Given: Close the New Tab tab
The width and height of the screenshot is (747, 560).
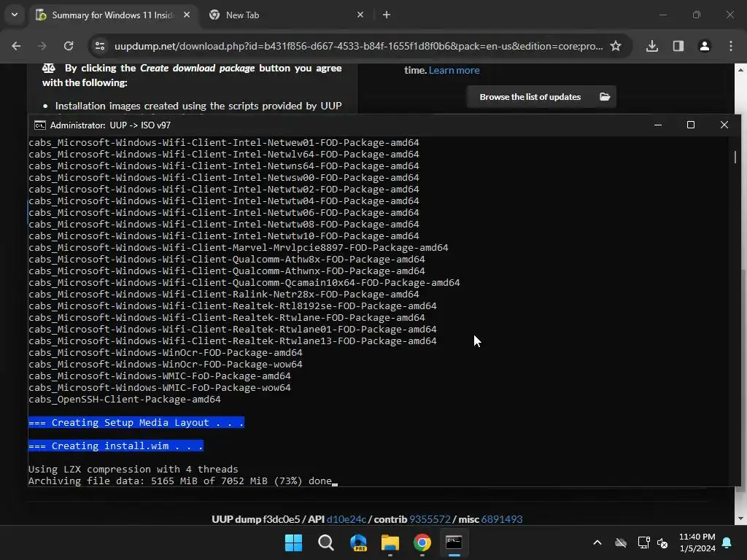Looking at the screenshot, I should pos(360,15).
